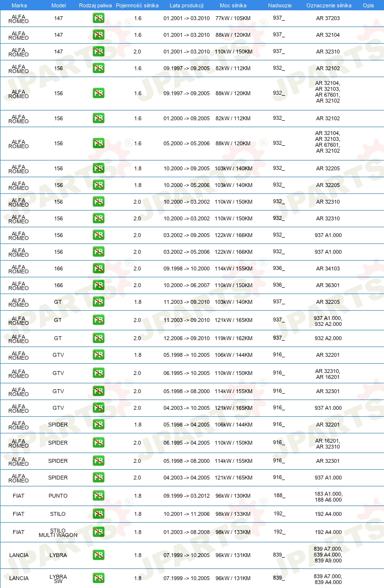Click production dates 12.2006 -> 09.2010
The height and width of the screenshot is (588, 384).
click(187, 338)
